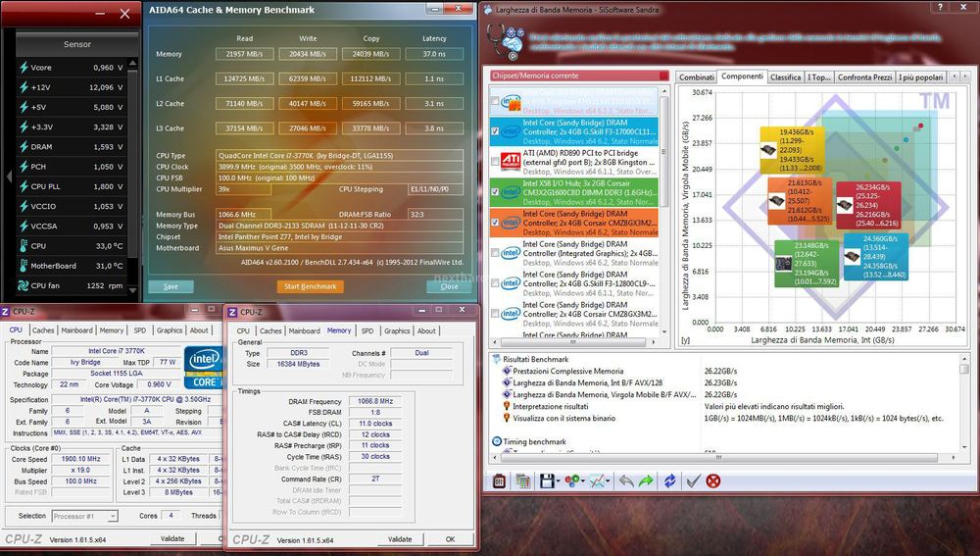
Task: Click the colored circles options icon in Sandra
Action: point(571,480)
